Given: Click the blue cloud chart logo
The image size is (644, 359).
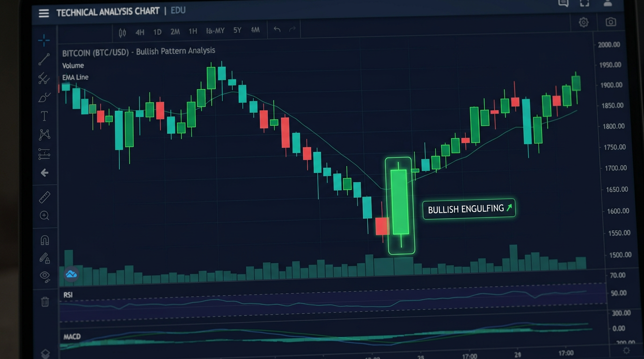Looking at the screenshot, I should 71,274.
